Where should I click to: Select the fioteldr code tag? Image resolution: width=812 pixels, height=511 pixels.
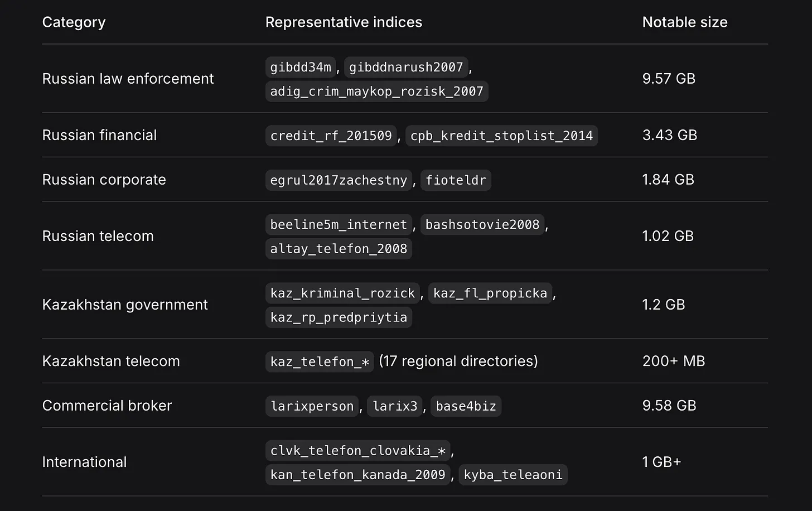pos(456,180)
